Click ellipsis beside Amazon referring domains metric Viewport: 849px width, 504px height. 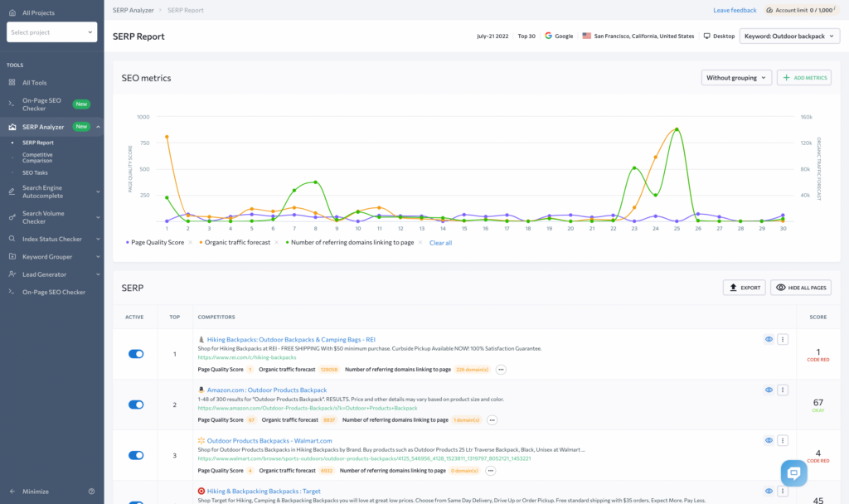(x=492, y=420)
